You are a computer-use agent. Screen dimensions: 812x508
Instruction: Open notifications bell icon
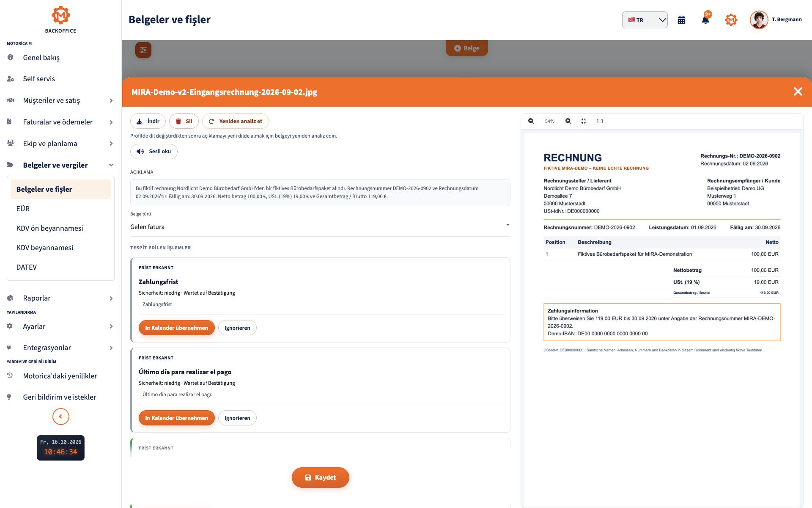(705, 19)
